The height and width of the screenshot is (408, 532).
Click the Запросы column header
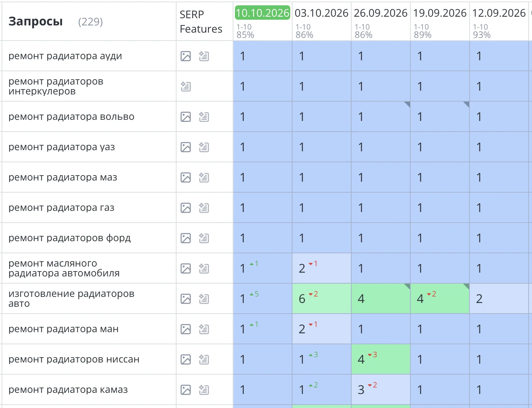pyautogui.click(x=36, y=22)
